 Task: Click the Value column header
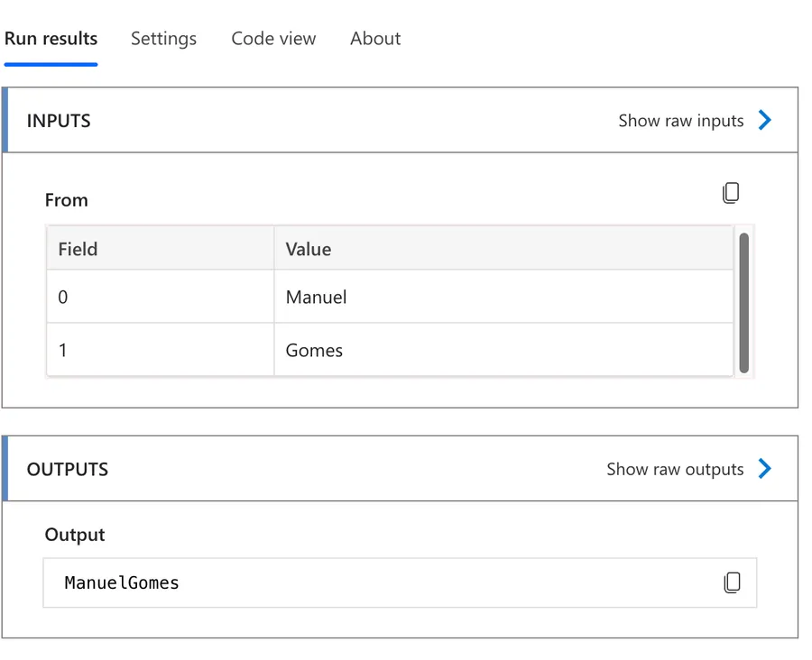coord(503,249)
